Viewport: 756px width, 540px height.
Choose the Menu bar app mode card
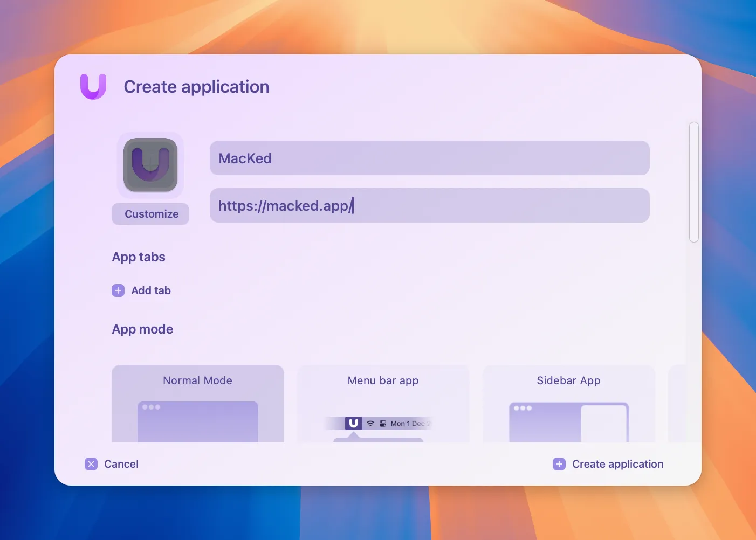(x=383, y=404)
